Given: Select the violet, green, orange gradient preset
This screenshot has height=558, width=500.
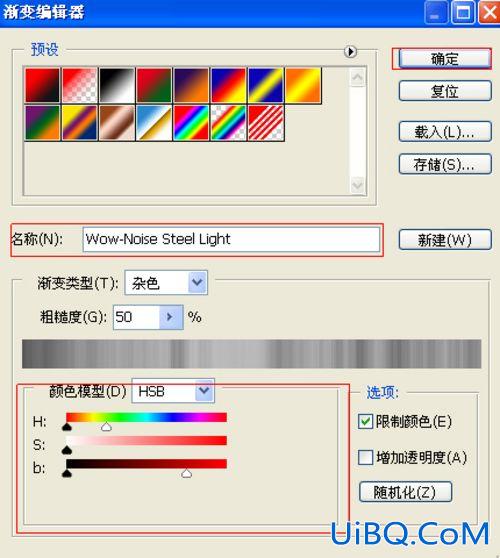Looking at the screenshot, I should point(42,123).
